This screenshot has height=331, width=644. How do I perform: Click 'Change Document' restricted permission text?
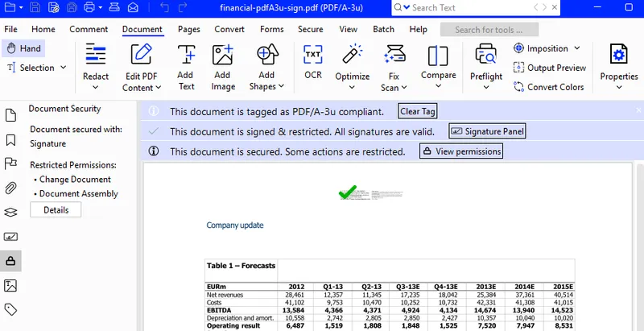click(75, 179)
